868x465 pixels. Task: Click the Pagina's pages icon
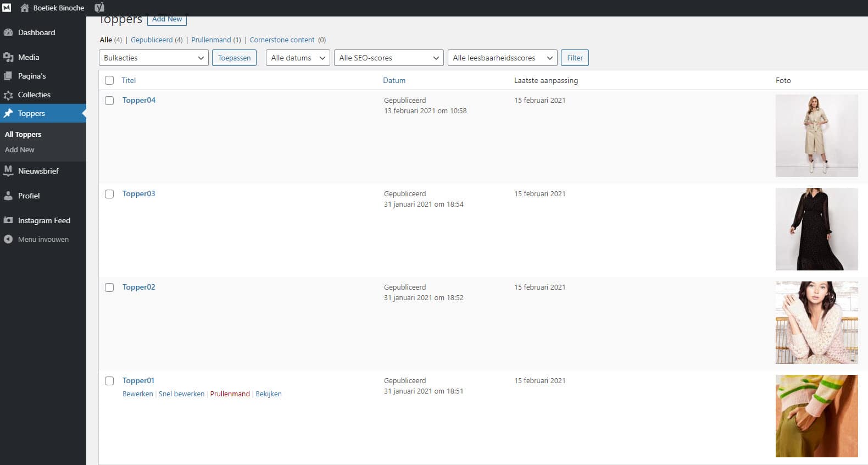coord(8,76)
